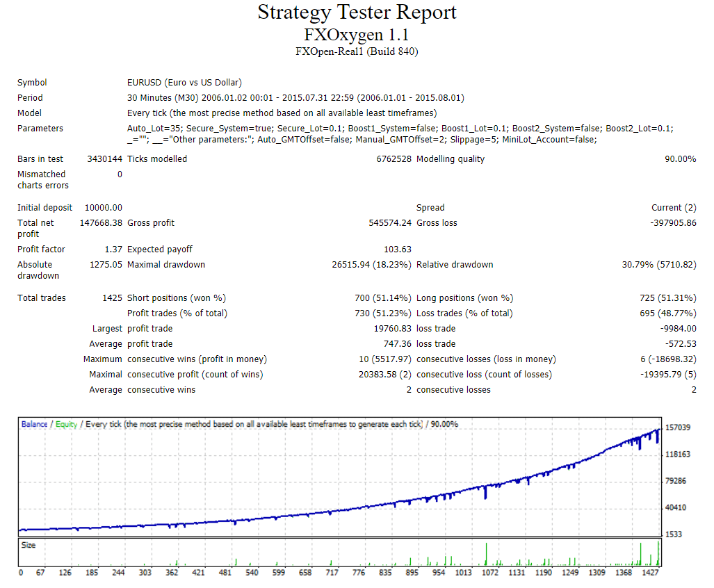Select the Total trades value 1425
This screenshot has width=714, height=588.
pos(112,298)
